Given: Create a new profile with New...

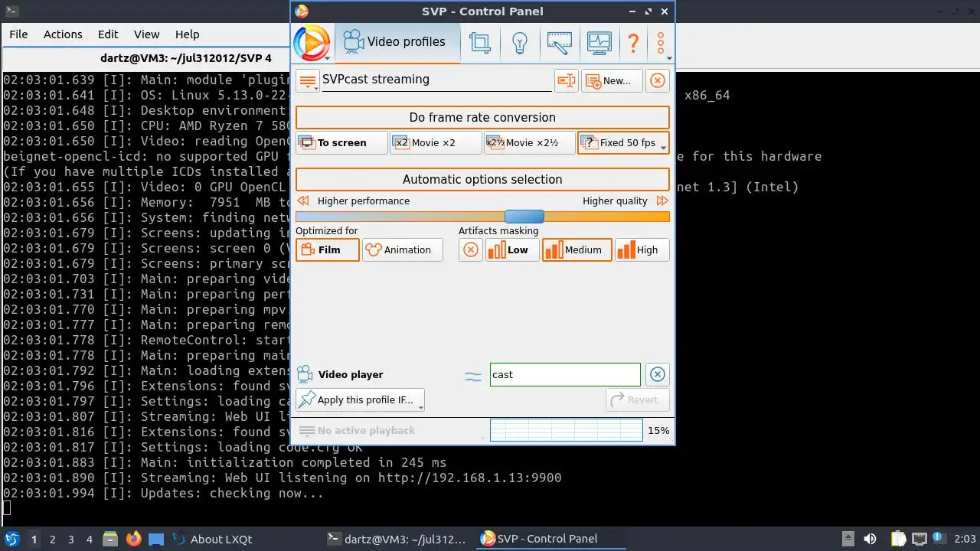Looking at the screenshot, I should tap(612, 80).
